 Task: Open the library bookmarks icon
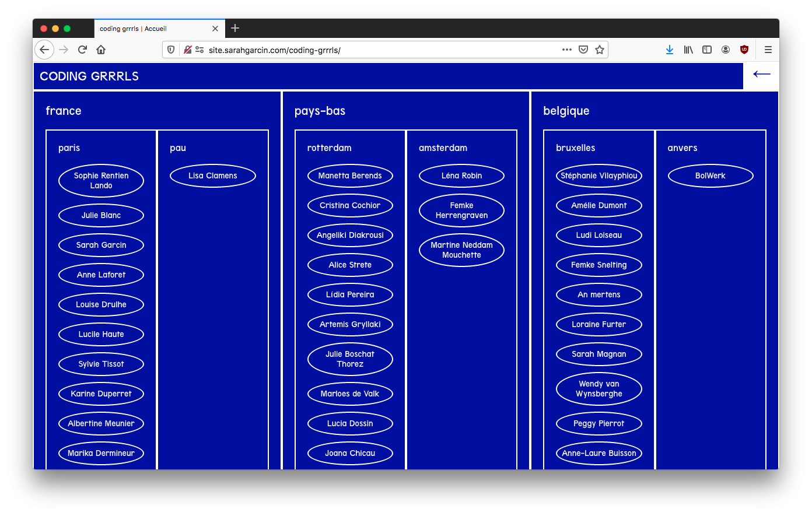(688, 50)
